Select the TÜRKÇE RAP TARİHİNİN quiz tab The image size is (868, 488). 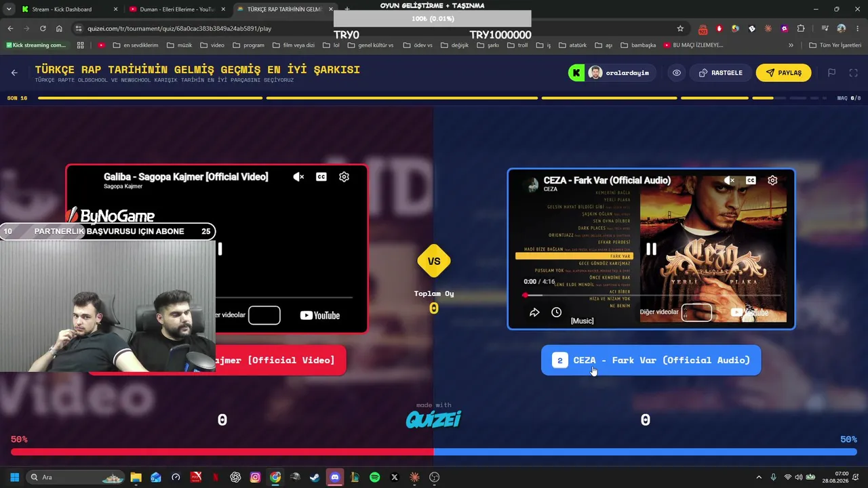(x=283, y=9)
